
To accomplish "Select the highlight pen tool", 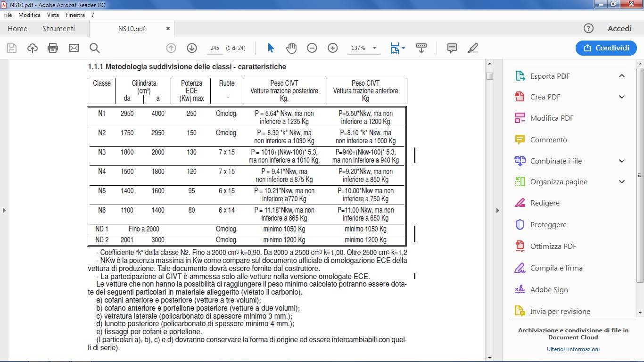I will (473, 48).
